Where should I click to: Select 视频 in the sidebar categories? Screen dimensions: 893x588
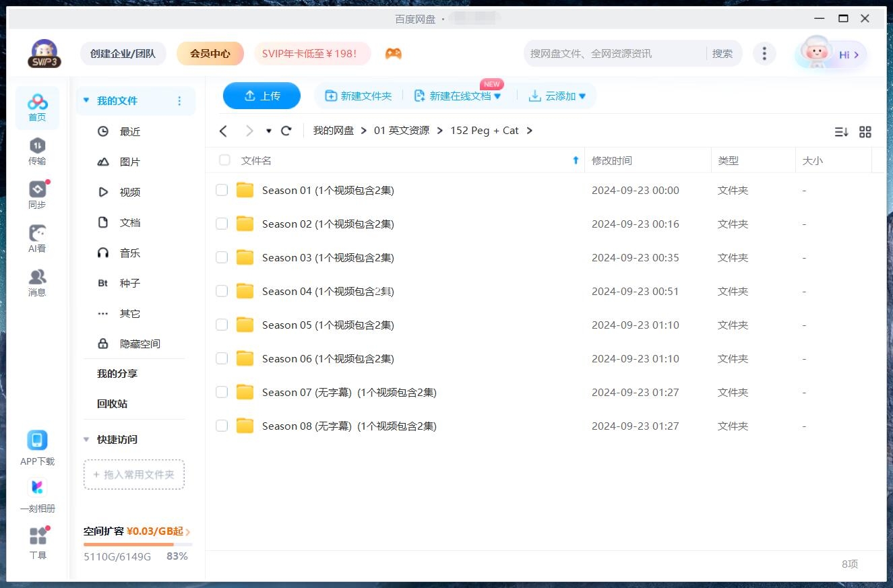(129, 191)
